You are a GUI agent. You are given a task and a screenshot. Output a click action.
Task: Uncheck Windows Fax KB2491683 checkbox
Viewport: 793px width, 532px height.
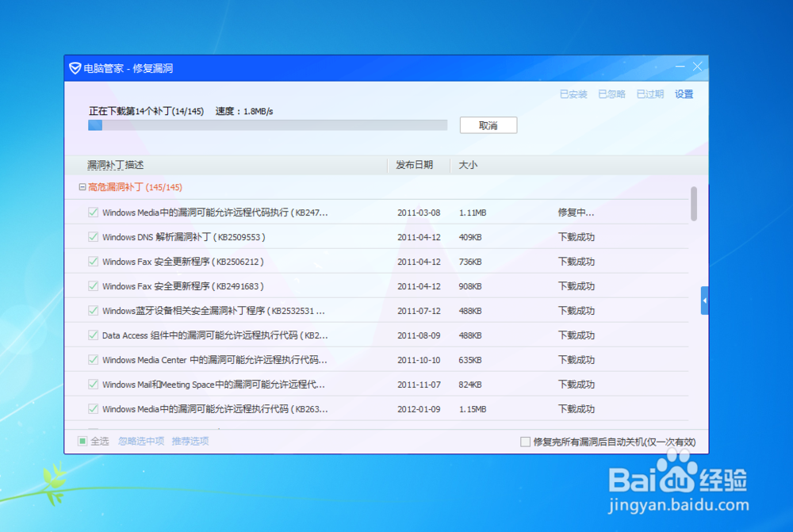[93, 286]
